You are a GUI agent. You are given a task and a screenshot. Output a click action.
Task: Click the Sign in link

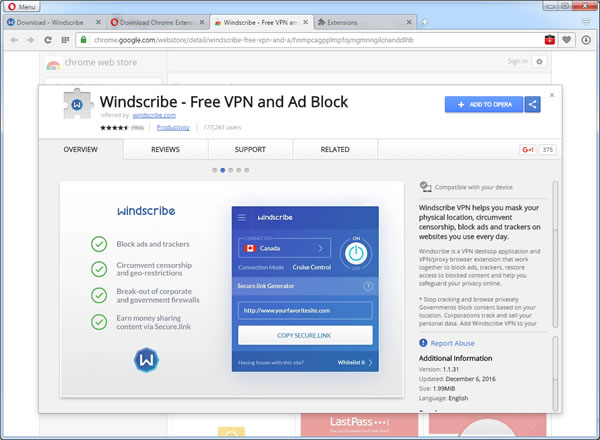[517, 61]
